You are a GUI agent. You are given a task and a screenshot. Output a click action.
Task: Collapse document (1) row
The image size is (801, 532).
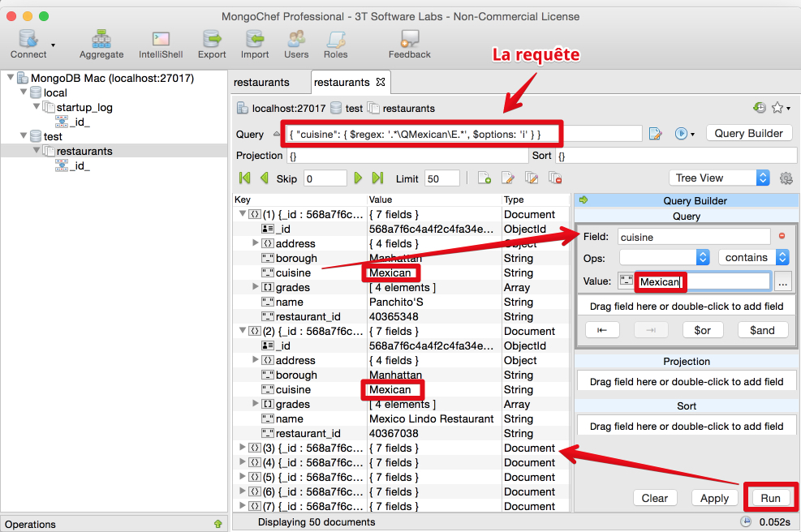pyautogui.click(x=243, y=213)
